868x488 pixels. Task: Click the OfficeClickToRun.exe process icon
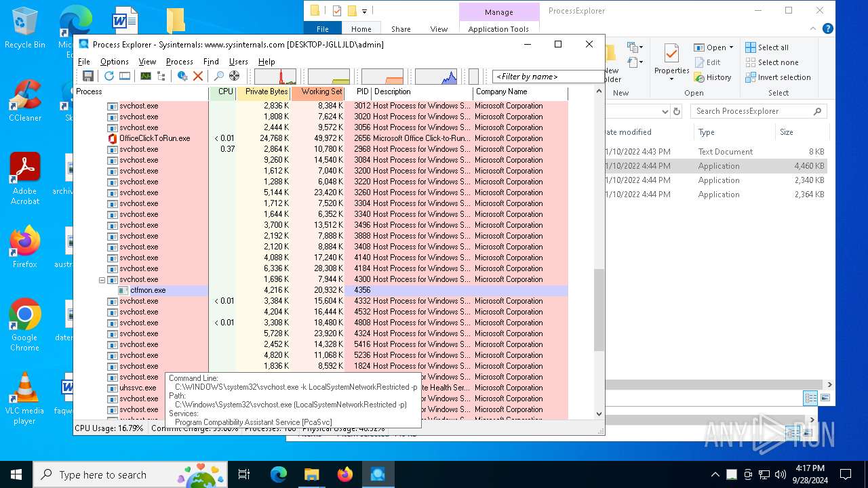click(x=113, y=138)
